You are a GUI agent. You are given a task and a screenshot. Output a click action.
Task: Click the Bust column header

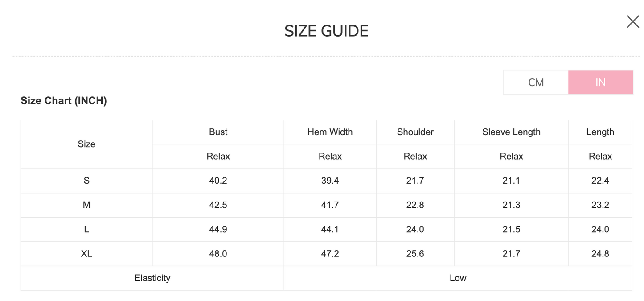[218, 132]
